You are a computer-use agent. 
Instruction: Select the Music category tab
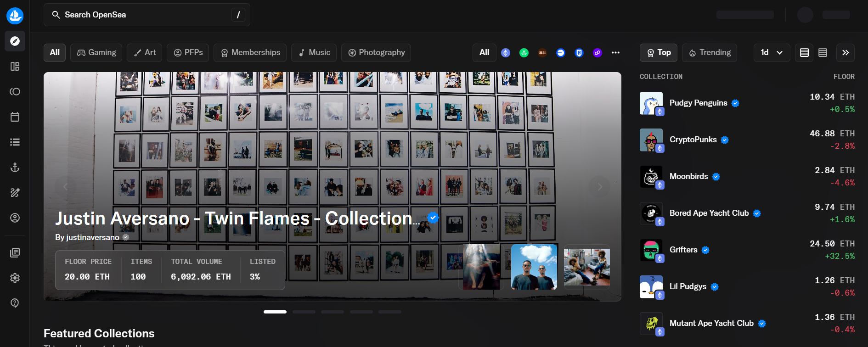(x=314, y=53)
